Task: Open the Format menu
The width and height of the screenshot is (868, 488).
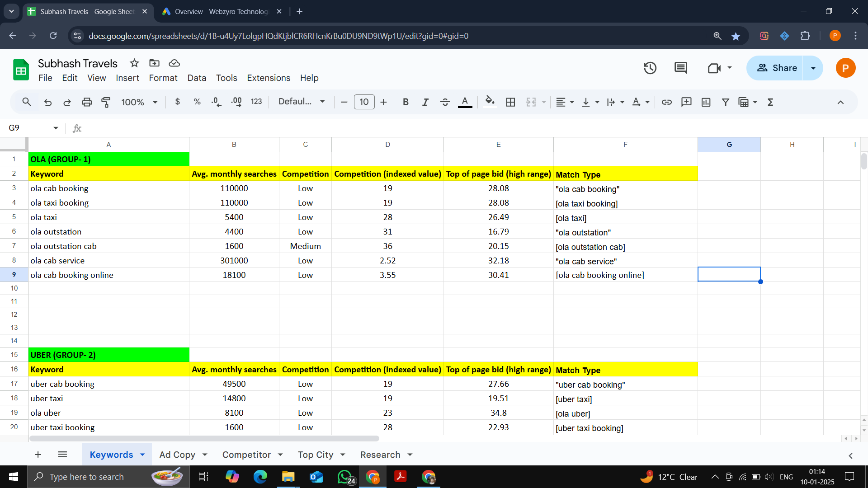Action: pos(163,78)
